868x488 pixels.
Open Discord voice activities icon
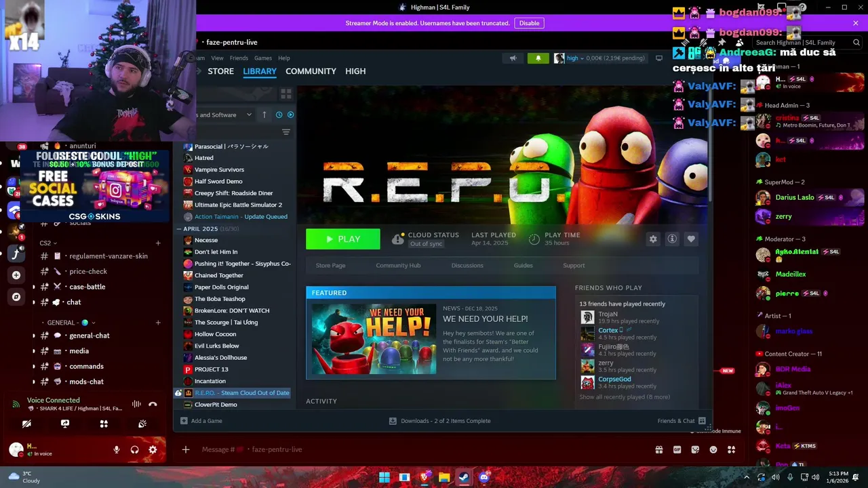(104, 424)
